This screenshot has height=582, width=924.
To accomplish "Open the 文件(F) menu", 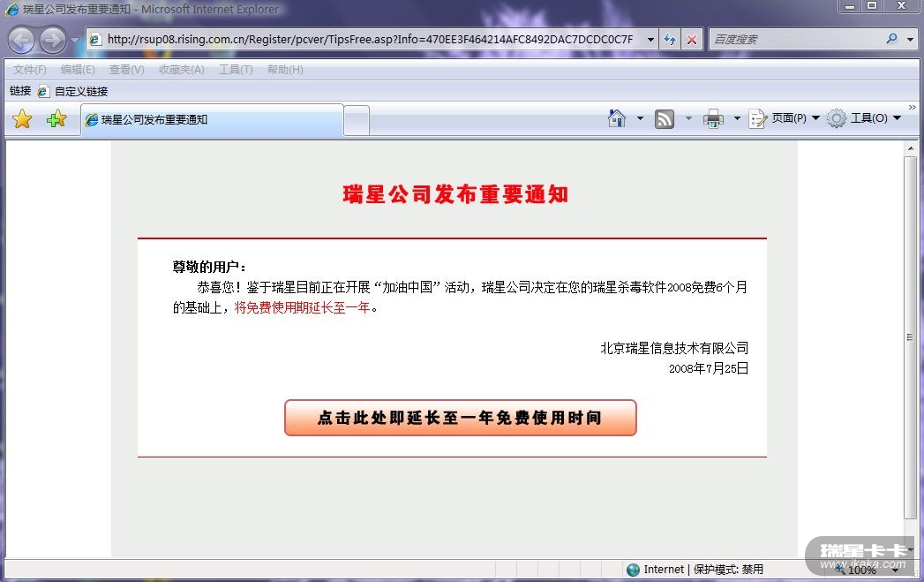I will (x=29, y=70).
